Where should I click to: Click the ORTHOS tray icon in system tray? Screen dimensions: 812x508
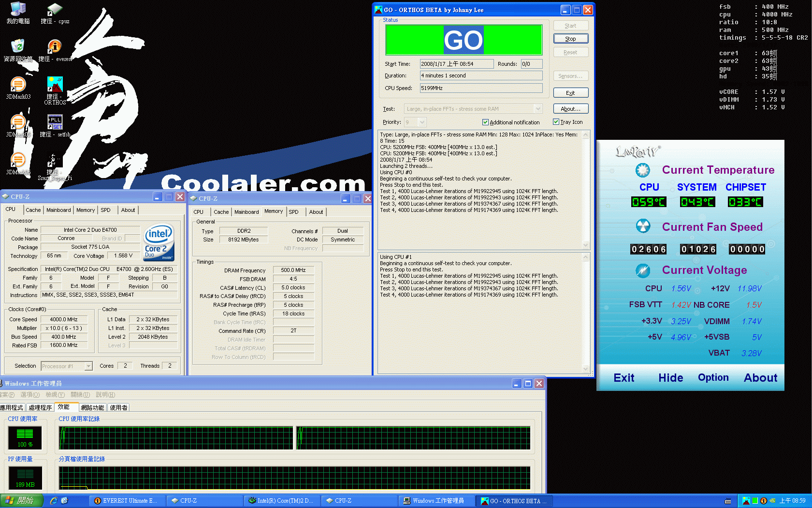tap(746, 501)
